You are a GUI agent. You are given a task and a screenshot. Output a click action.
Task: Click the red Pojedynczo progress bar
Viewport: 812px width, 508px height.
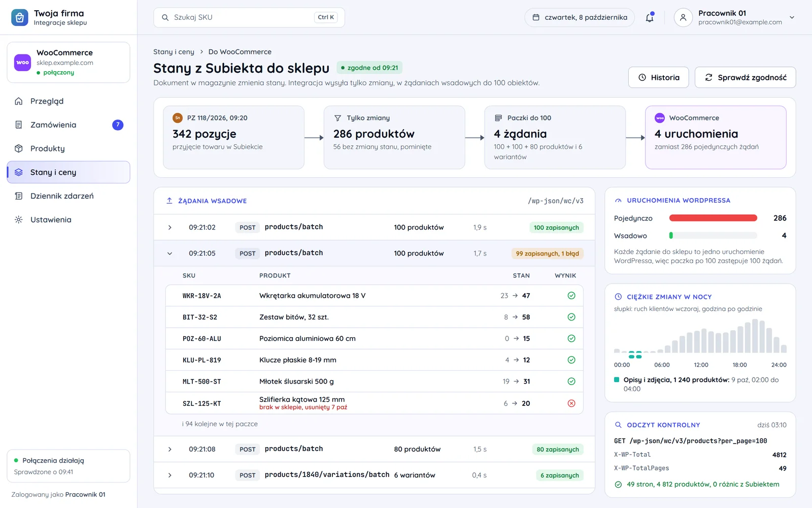pyautogui.click(x=713, y=218)
